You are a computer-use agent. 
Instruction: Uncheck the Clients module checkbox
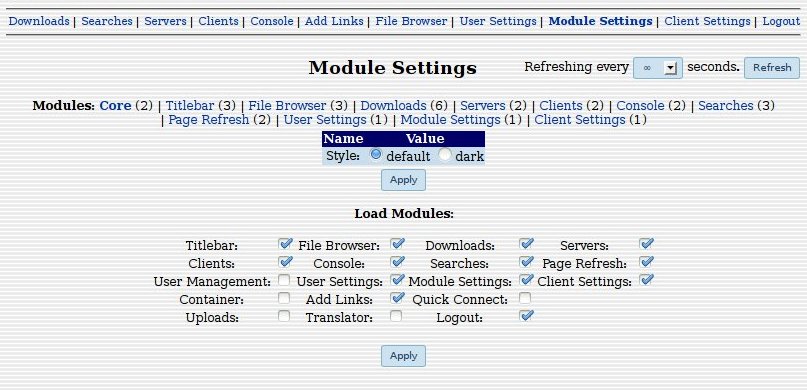coord(285,261)
